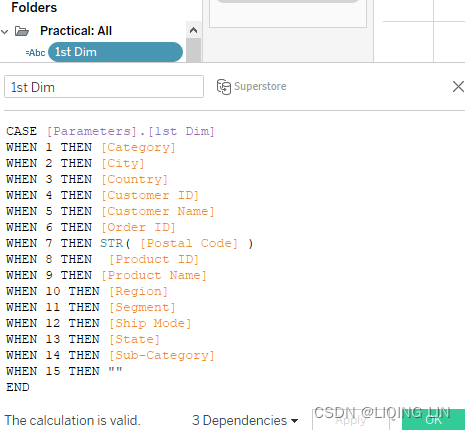The width and height of the screenshot is (465, 430).
Task: Click the [Ship Mode] field in formula
Action: (150, 323)
